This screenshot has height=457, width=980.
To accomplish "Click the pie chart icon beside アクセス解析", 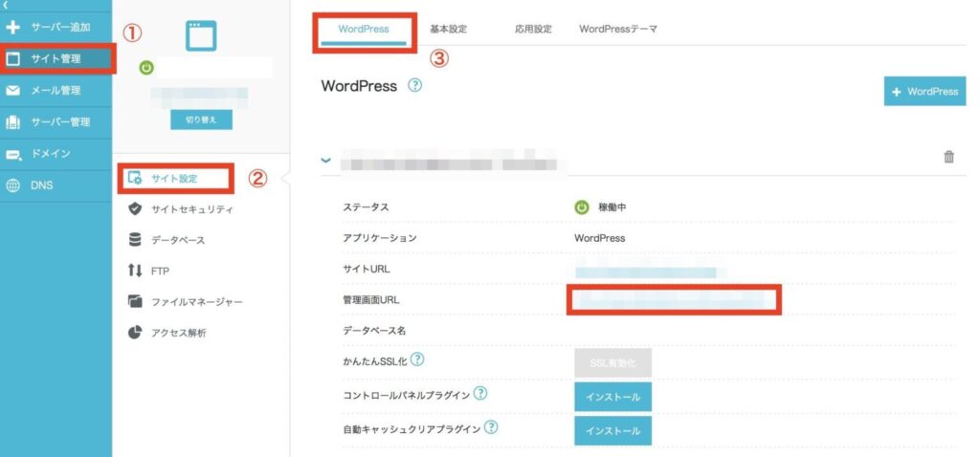I will (x=135, y=332).
